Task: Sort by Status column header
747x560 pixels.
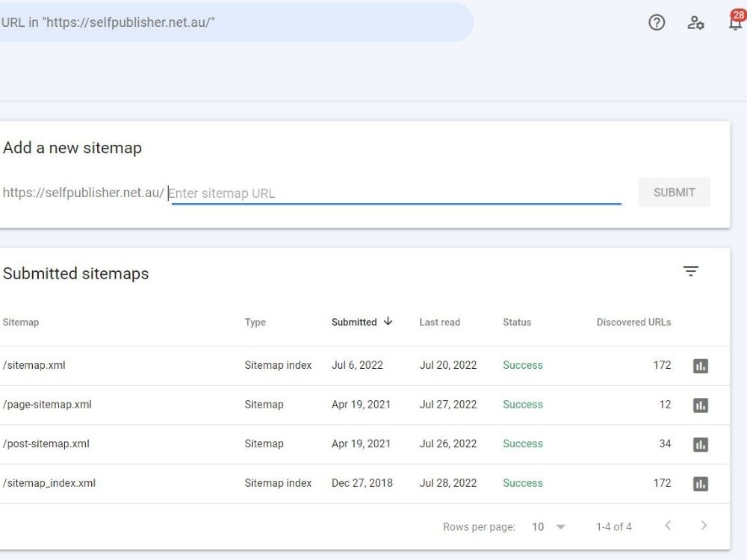Action: (x=517, y=322)
